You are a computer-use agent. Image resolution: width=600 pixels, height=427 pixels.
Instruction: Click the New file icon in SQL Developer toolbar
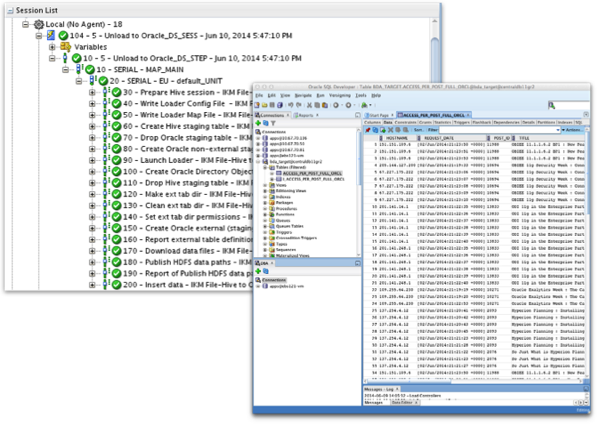pyautogui.click(x=258, y=105)
